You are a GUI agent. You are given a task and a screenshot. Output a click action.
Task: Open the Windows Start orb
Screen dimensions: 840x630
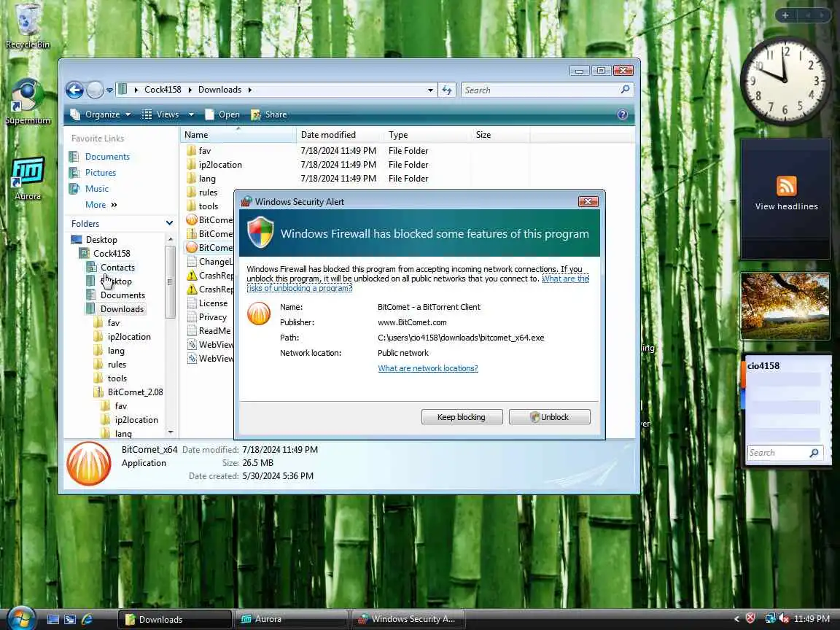20,618
